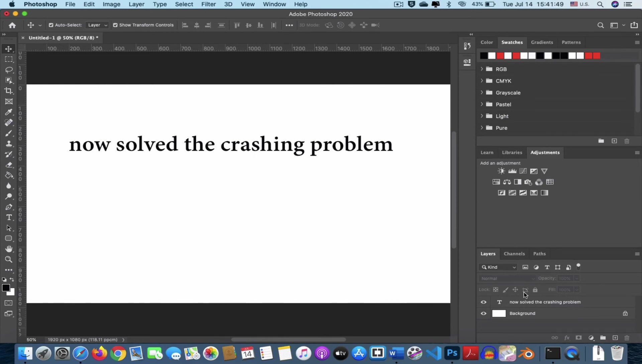Select the Clone Stamp tool
The width and height of the screenshot is (642, 364).
point(9,144)
